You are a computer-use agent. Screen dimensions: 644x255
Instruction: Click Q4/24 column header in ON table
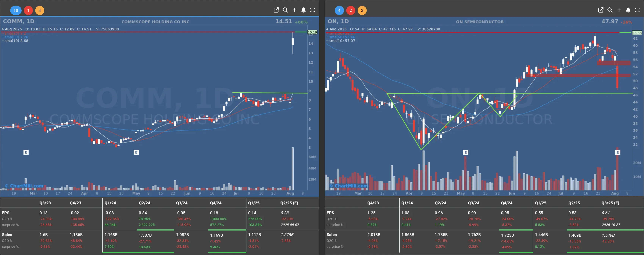click(x=506, y=203)
